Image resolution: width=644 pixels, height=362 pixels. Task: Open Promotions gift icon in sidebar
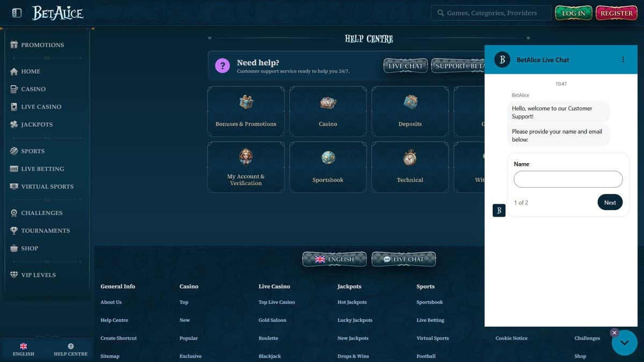coord(14,45)
